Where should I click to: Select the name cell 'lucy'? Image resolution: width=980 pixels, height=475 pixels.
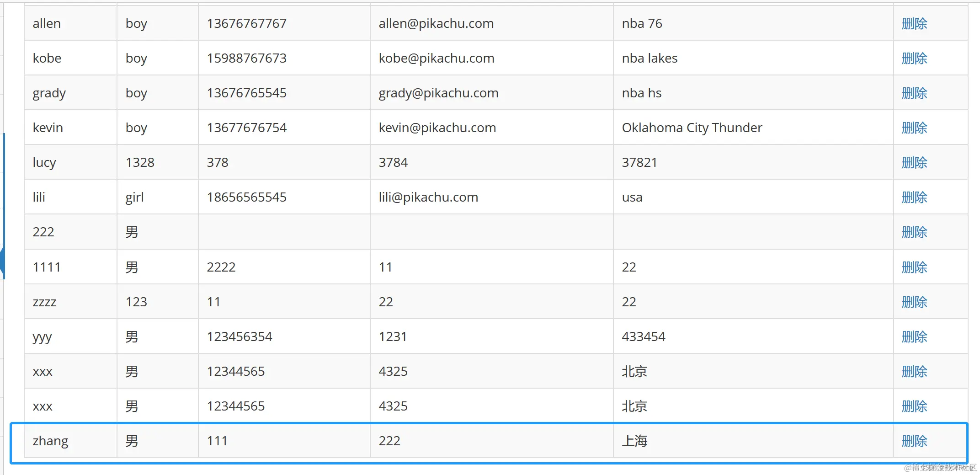click(44, 163)
